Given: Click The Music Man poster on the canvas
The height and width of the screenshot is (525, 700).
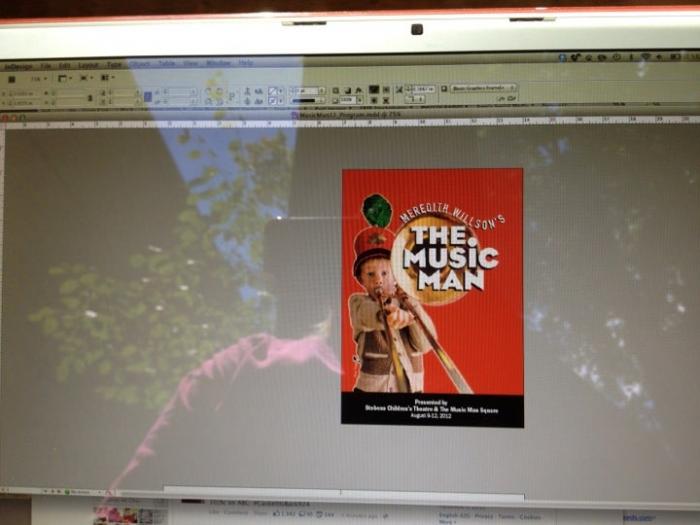Looking at the screenshot, I should 432,296.
